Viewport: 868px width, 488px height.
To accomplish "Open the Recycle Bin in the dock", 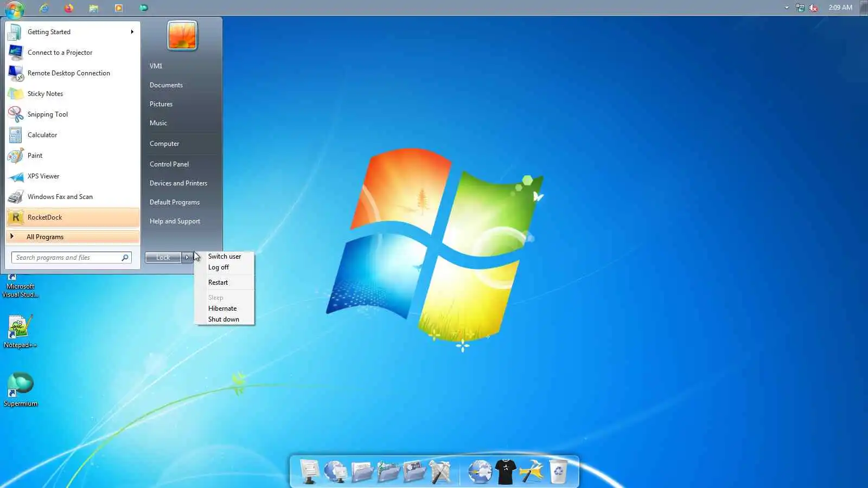I will coord(558,472).
